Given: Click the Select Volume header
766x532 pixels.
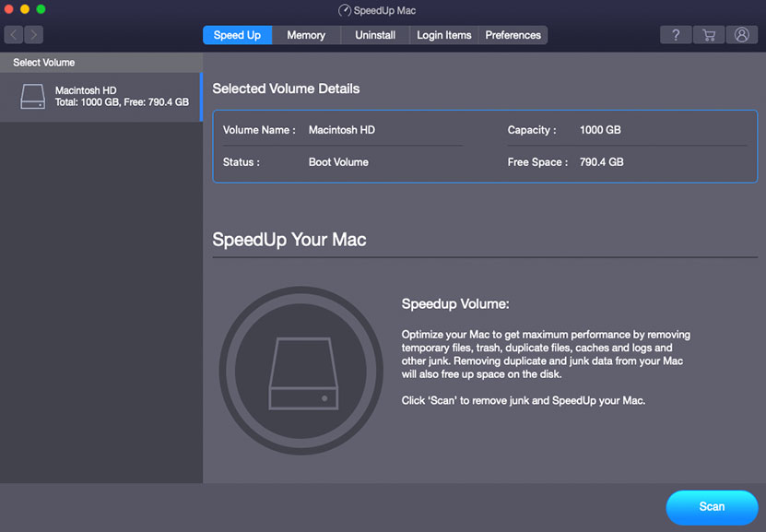Looking at the screenshot, I should coord(43,62).
